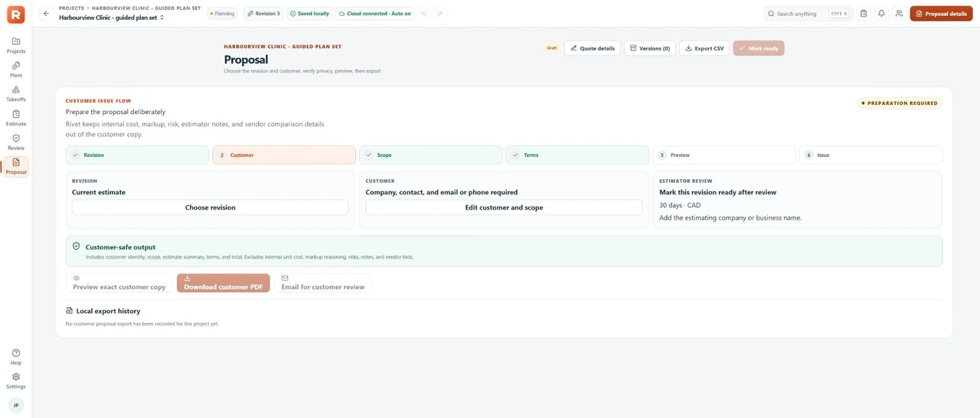Click the Preparation Required status badge

(900, 103)
